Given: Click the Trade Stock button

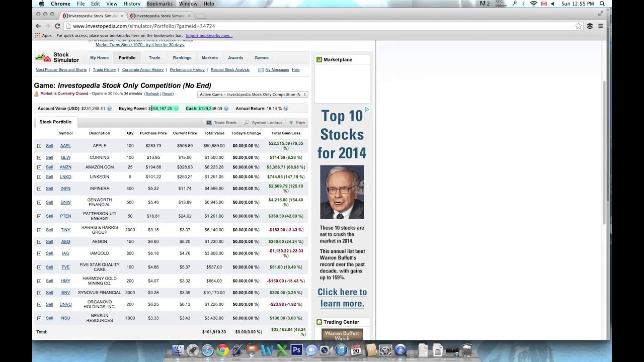Looking at the screenshot, I should click(221, 123).
